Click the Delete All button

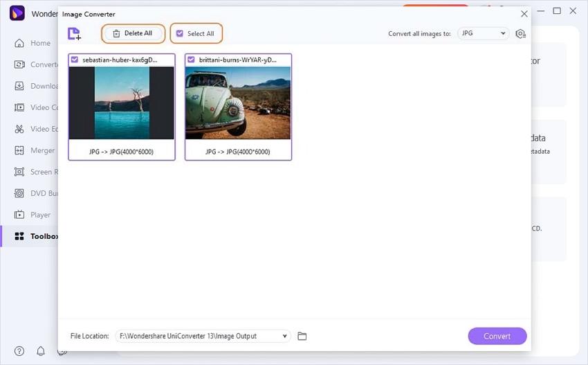pos(133,33)
